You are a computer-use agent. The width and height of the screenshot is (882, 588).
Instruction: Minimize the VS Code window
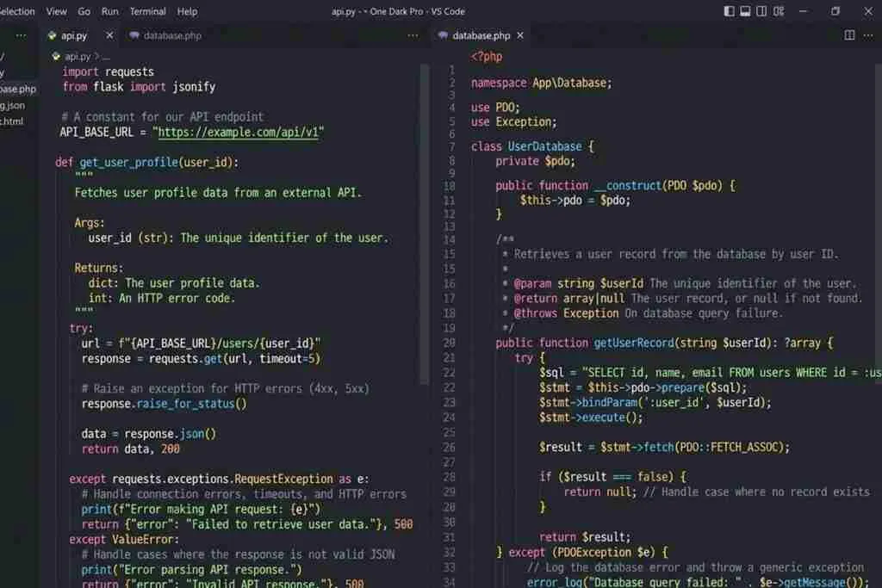click(804, 11)
